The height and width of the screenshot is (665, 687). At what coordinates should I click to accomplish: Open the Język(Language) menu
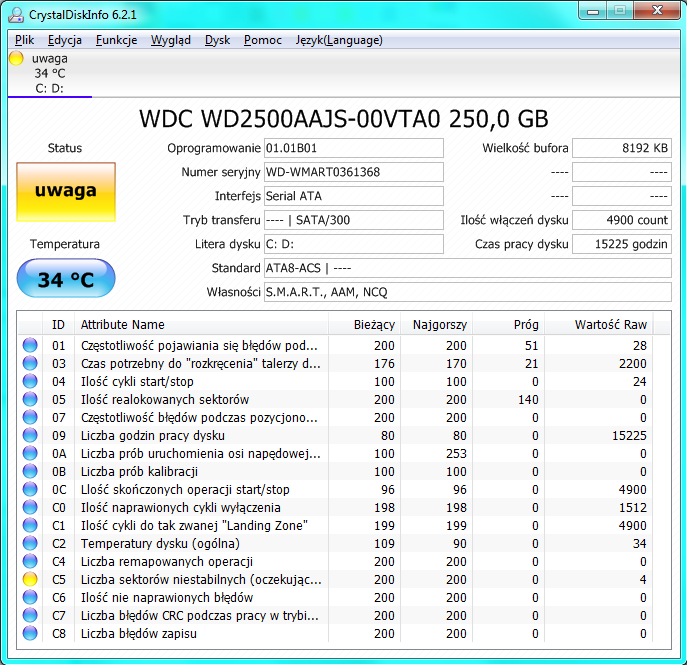tap(339, 40)
